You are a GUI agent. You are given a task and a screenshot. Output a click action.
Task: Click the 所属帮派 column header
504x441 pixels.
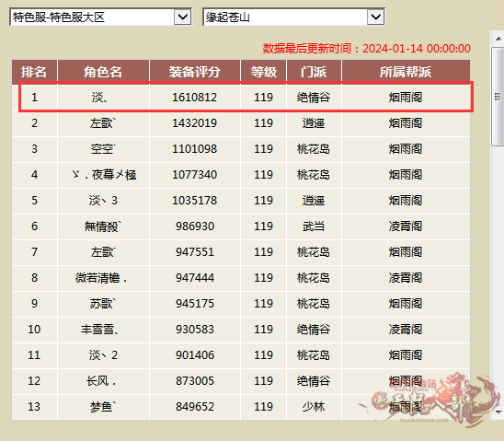pyautogui.click(x=406, y=72)
